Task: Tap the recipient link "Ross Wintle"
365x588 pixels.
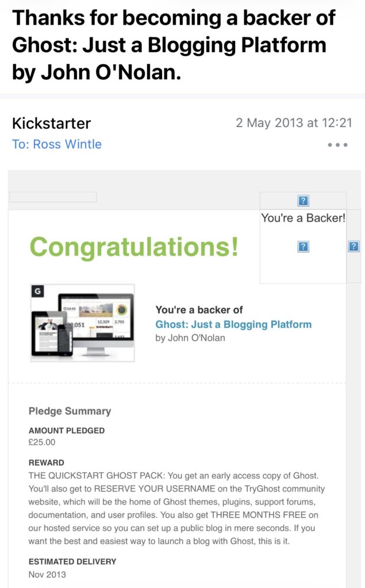Action: tap(67, 144)
